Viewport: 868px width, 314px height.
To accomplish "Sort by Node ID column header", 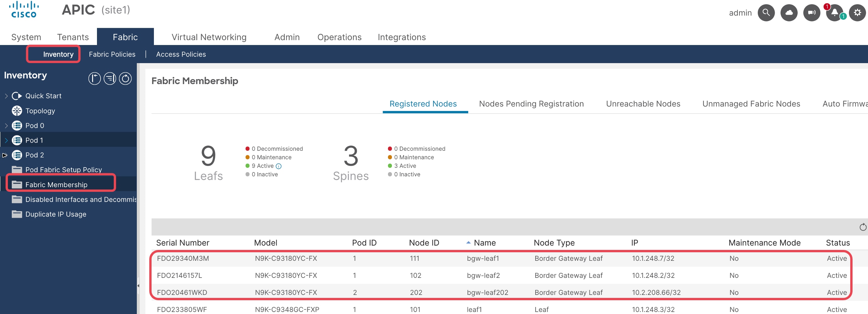I will 424,243.
